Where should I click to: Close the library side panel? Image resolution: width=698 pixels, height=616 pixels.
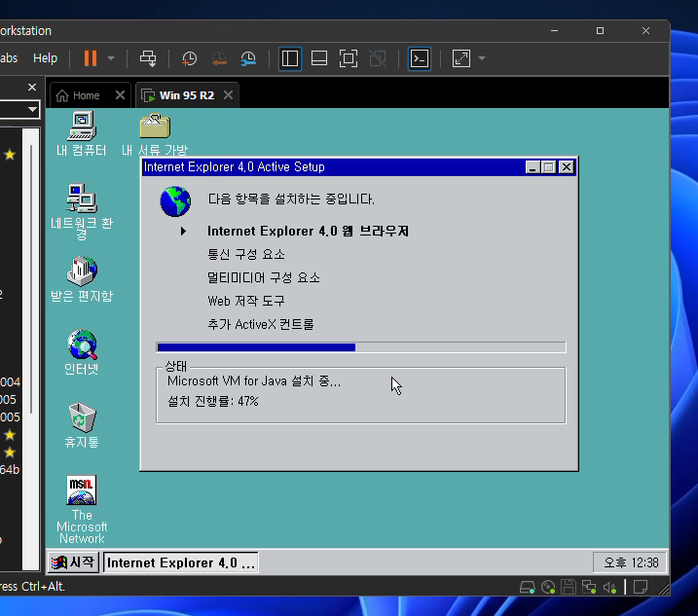[32, 88]
